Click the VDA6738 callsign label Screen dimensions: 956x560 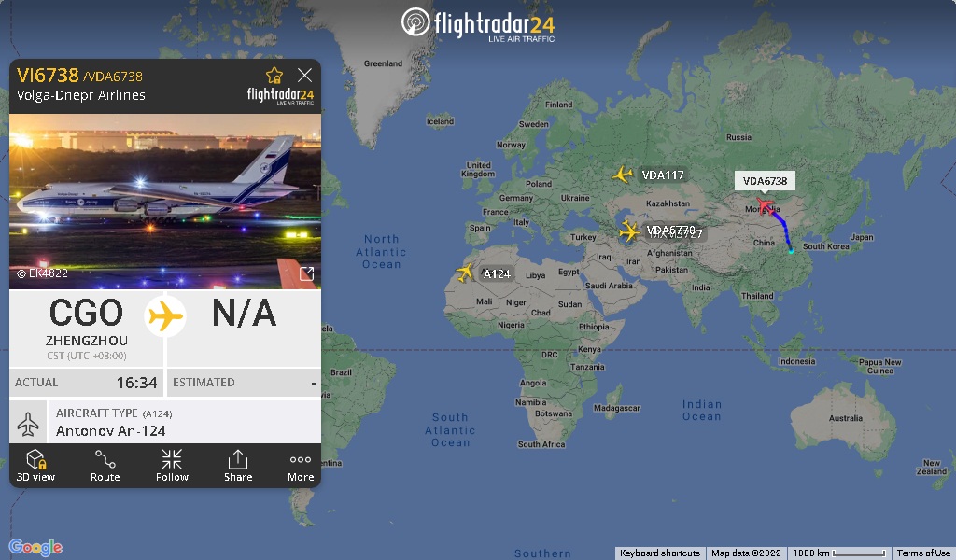pos(765,181)
